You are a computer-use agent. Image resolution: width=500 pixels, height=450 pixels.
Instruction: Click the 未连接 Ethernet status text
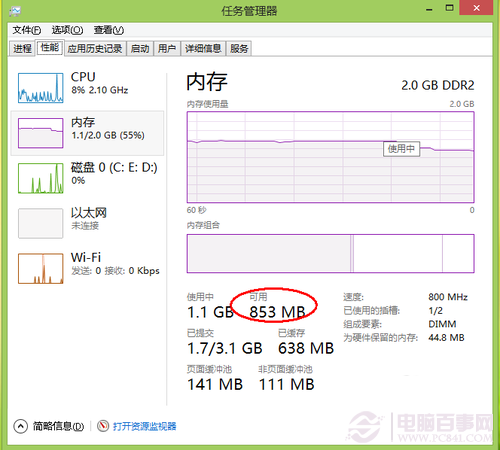(85, 226)
